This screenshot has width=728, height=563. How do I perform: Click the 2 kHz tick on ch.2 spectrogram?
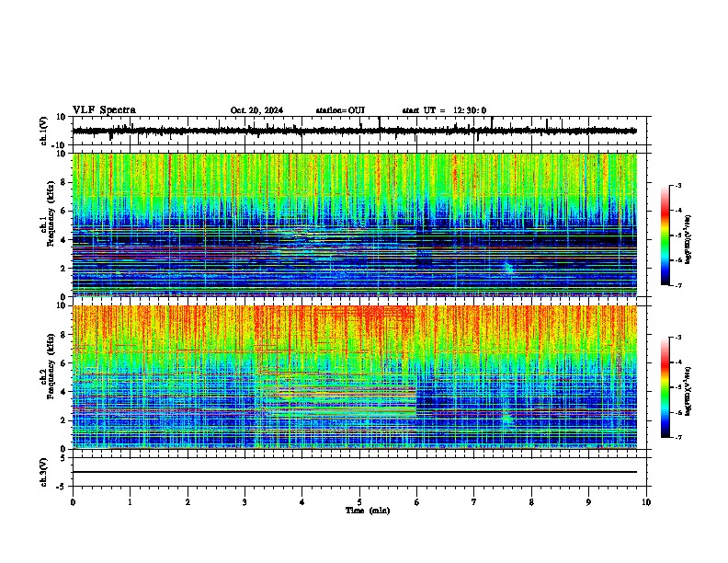click(63, 420)
